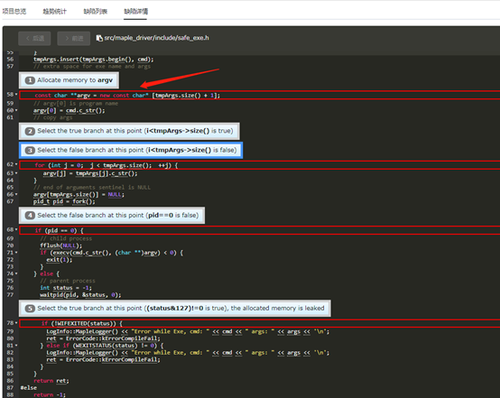Collapse the fold marker at line 60
Viewport: 500px width, 398px height.
(x=16, y=110)
